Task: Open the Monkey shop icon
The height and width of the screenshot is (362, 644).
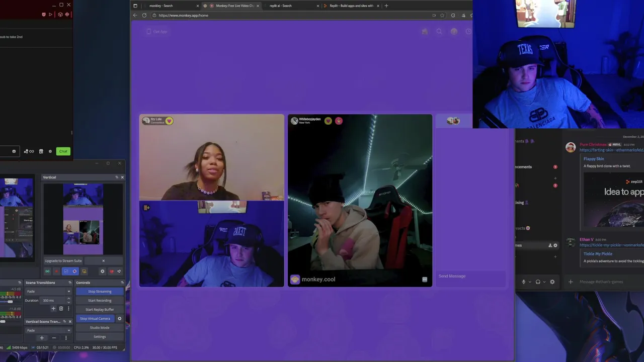Action: pyautogui.click(x=425, y=31)
